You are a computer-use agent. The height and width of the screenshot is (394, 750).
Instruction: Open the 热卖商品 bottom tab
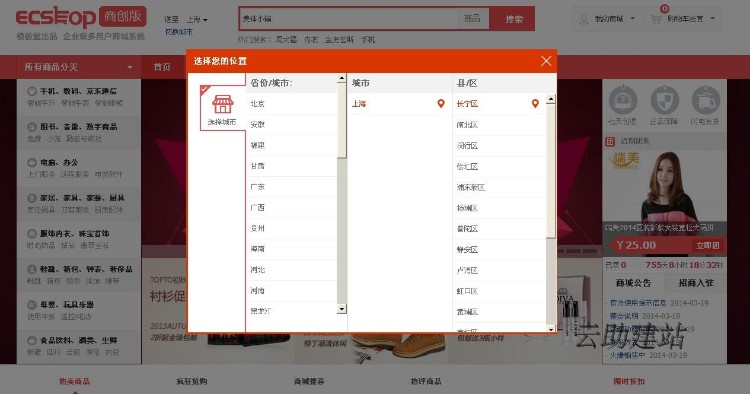(75, 381)
